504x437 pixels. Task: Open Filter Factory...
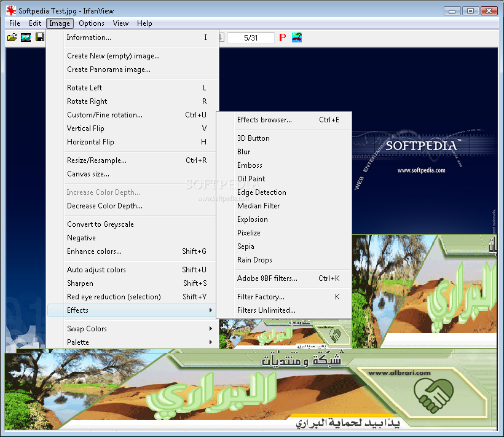(284, 297)
